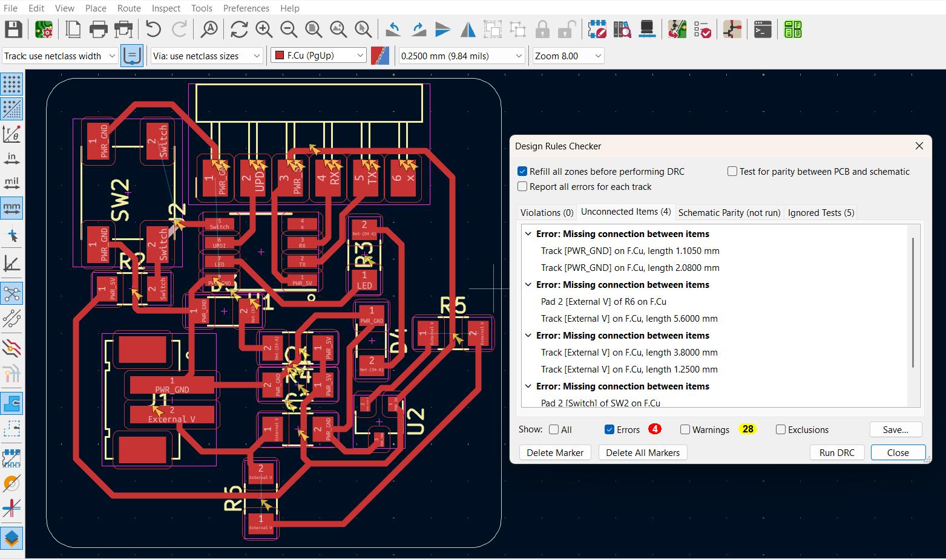Toggle inches units in left toolbar
Viewport: 946px width, 560px height.
click(11, 158)
